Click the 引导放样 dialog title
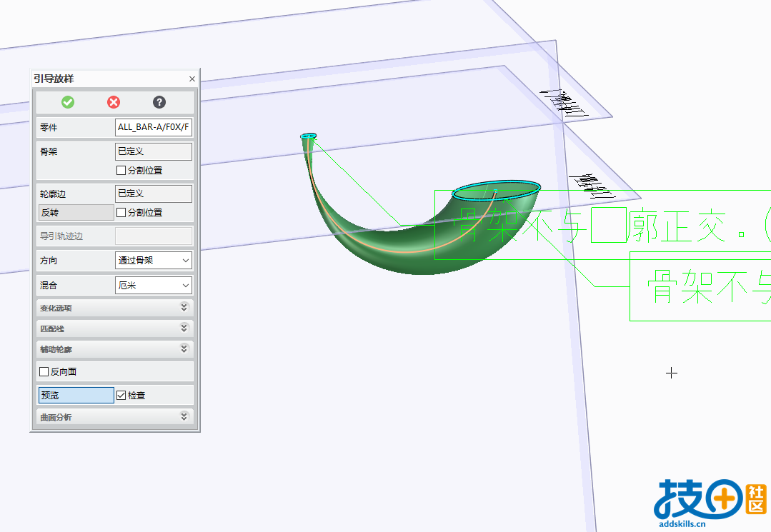Screen dimensions: 771x532 [x=54, y=79]
